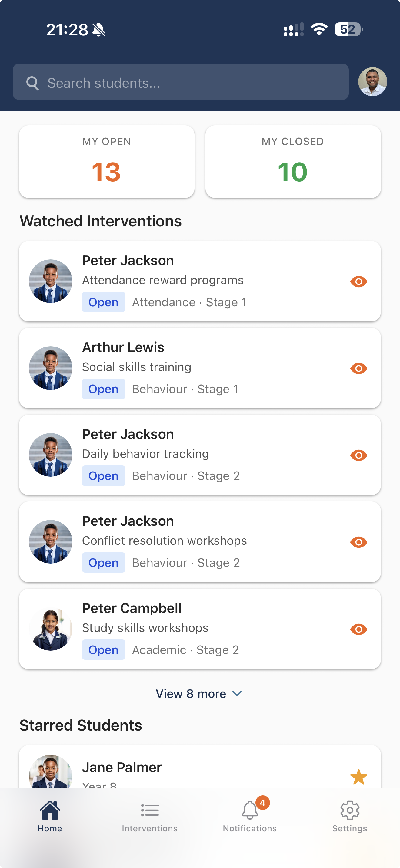Expand View 8 more interventions
400x868 pixels.
(191, 694)
